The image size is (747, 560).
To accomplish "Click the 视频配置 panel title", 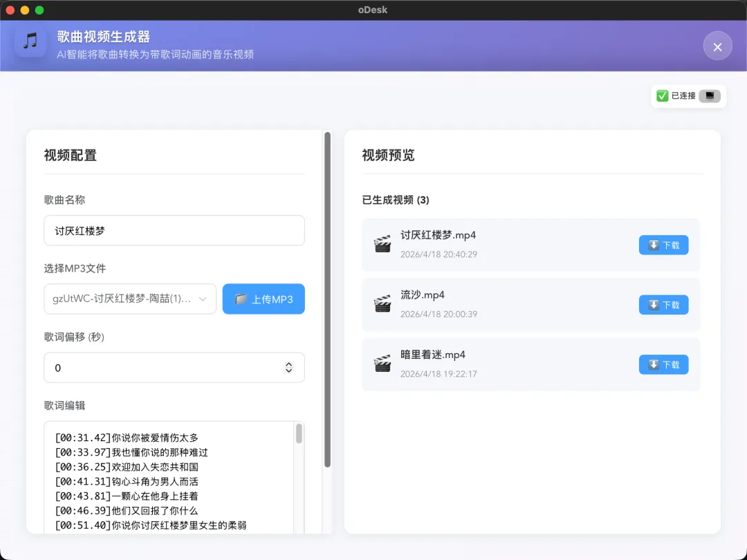I will click(x=71, y=156).
